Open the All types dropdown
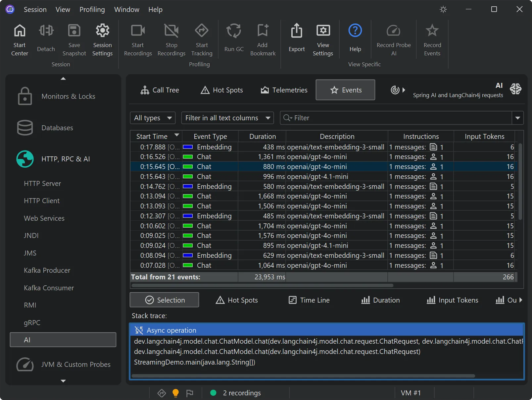Viewport: 532px width, 400px height. point(153,118)
